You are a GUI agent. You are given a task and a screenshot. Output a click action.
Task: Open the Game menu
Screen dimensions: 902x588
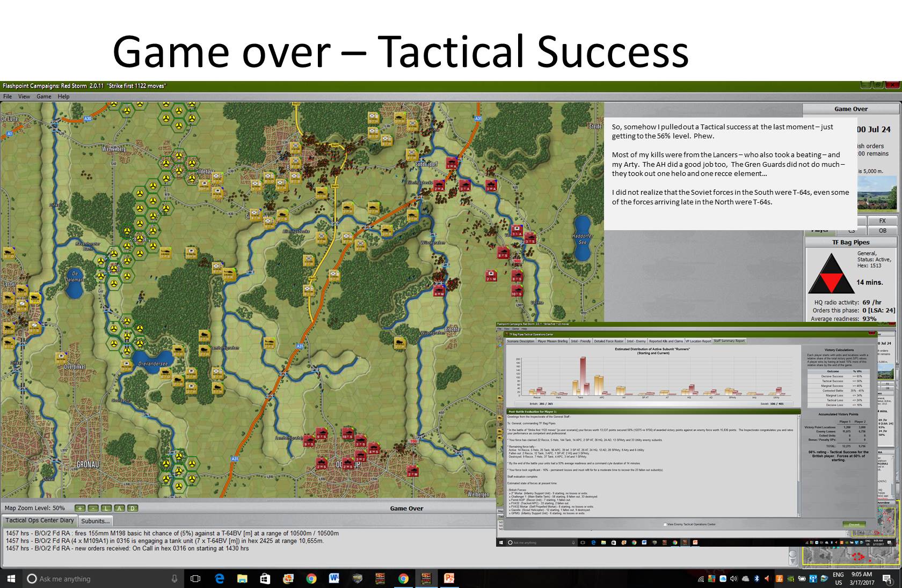tap(44, 97)
